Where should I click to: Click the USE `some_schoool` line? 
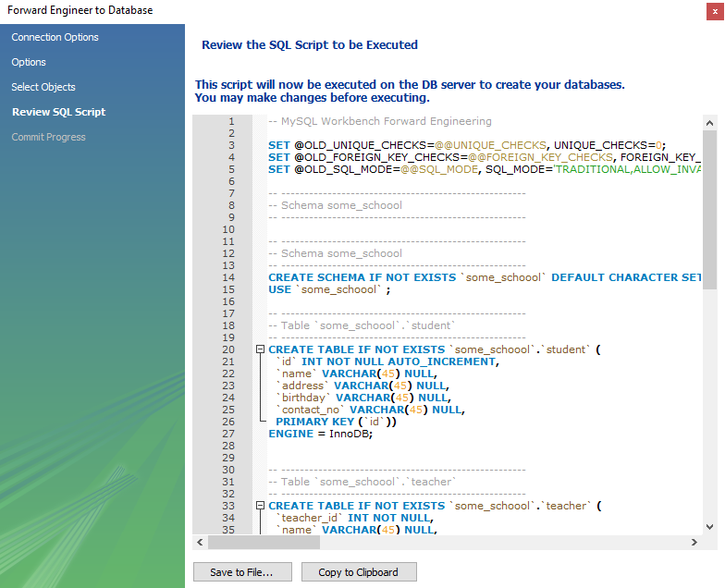[329, 289]
